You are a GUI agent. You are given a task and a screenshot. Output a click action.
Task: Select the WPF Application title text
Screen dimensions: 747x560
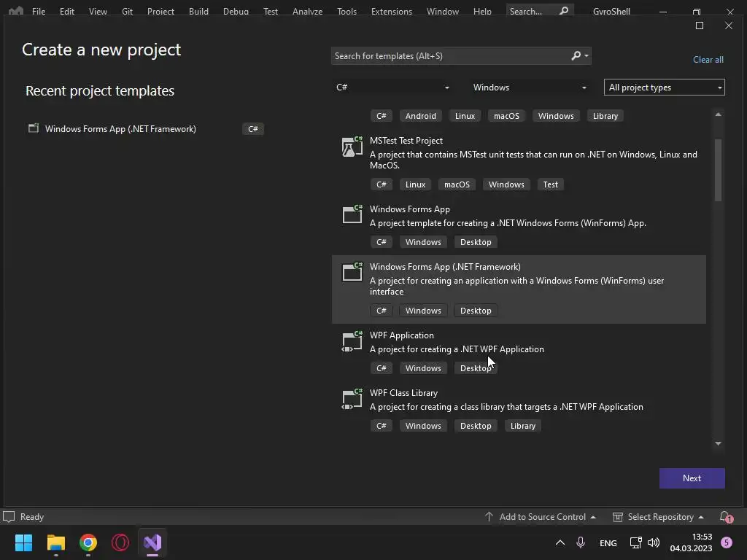[402, 335]
